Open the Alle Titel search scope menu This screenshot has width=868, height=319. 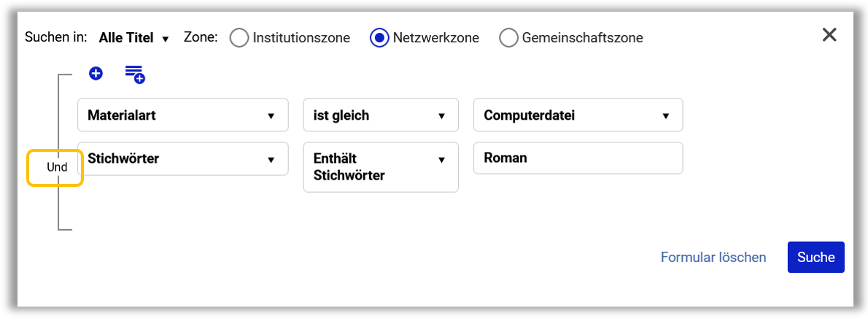pyautogui.click(x=133, y=38)
